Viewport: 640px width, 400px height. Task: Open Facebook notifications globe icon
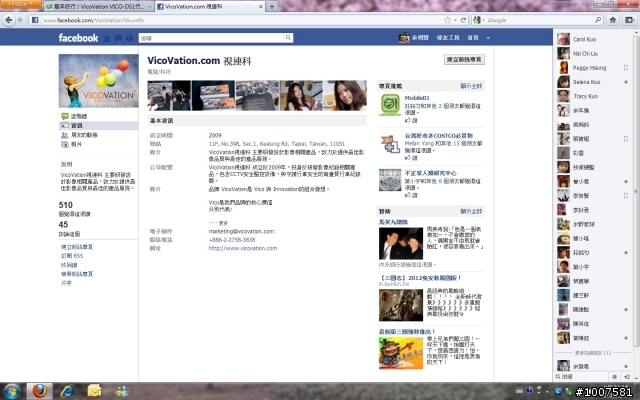pyautogui.click(x=129, y=38)
